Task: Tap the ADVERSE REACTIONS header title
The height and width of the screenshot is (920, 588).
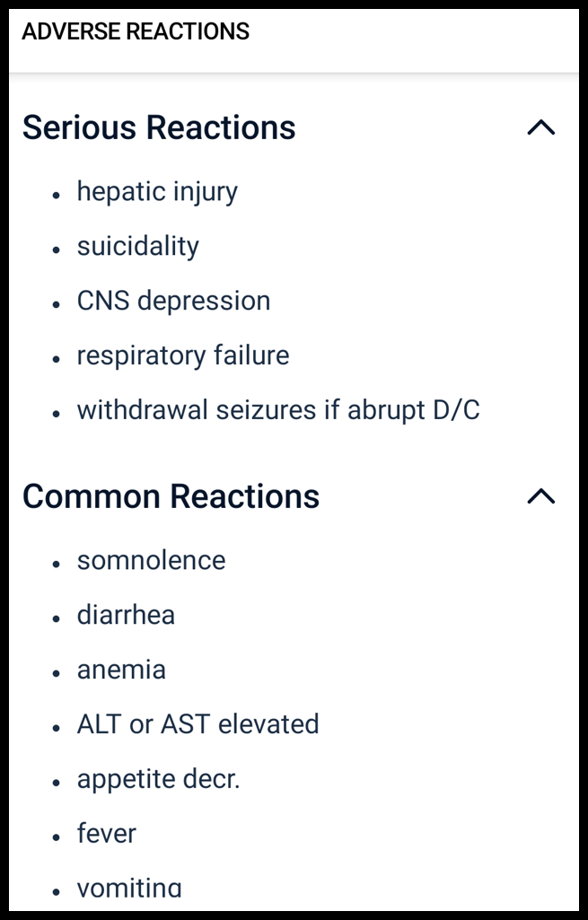Action: tap(136, 32)
